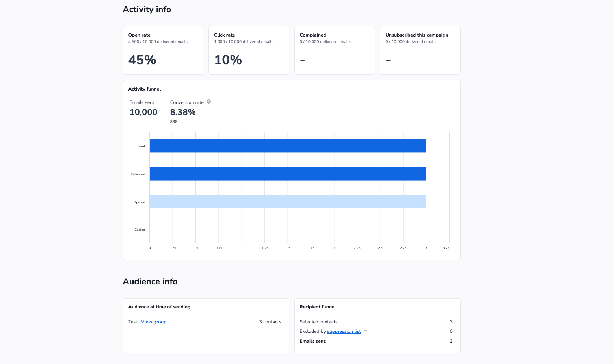
Task: Select the Complained stats card
Action: coord(335,50)
